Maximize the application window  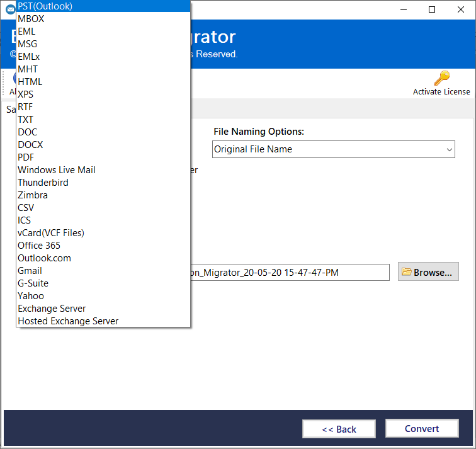(x=432, y=9)
